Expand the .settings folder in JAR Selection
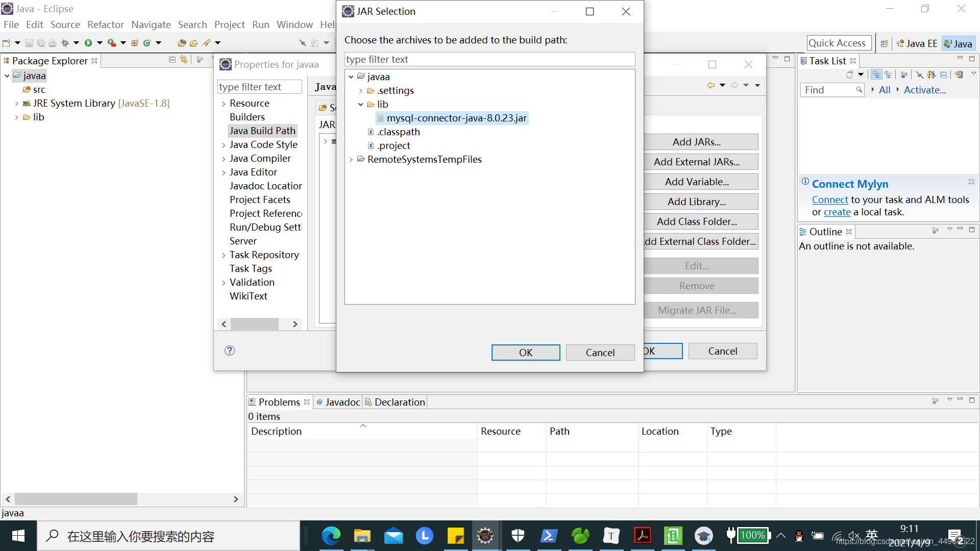The width and height of the screenshot is (980, 551). pos(361,91)
